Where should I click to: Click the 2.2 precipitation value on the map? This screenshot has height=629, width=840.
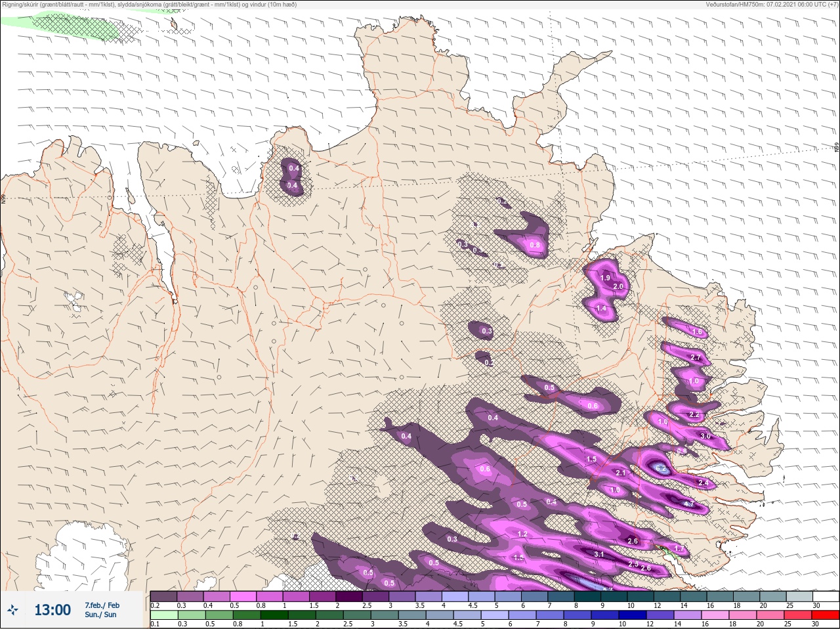click(695, 415)
